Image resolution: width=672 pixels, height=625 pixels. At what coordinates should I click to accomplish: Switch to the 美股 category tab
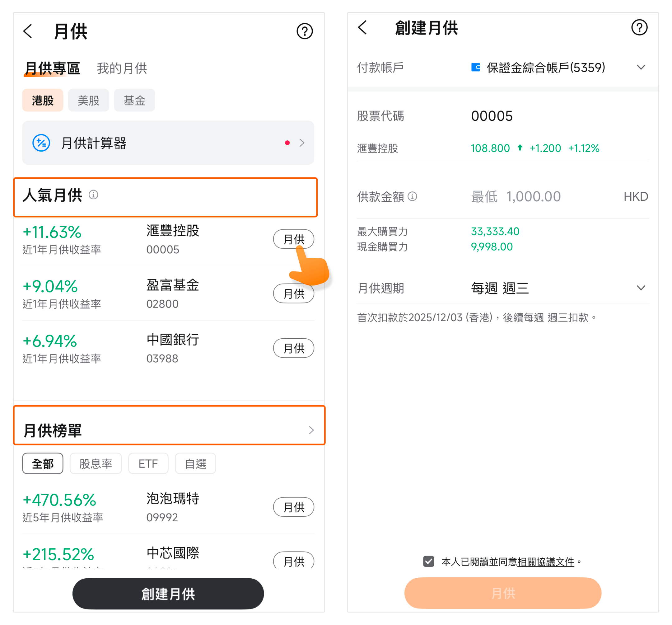point(89,101)
